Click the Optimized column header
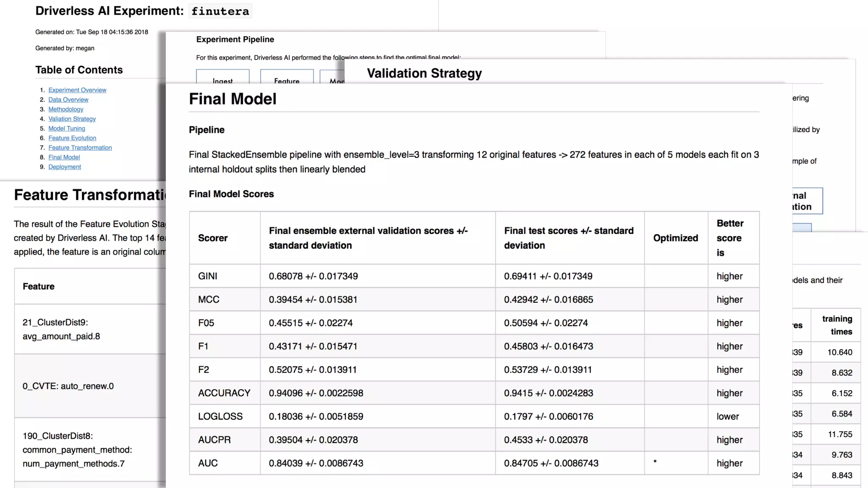Image resolution: width=868 pixels, height=488 pixels. coord(676,238)
